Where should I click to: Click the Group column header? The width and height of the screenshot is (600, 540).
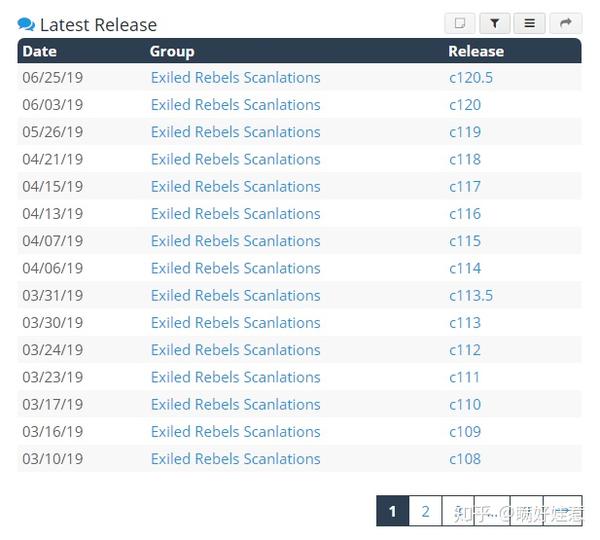coord(172,51)
